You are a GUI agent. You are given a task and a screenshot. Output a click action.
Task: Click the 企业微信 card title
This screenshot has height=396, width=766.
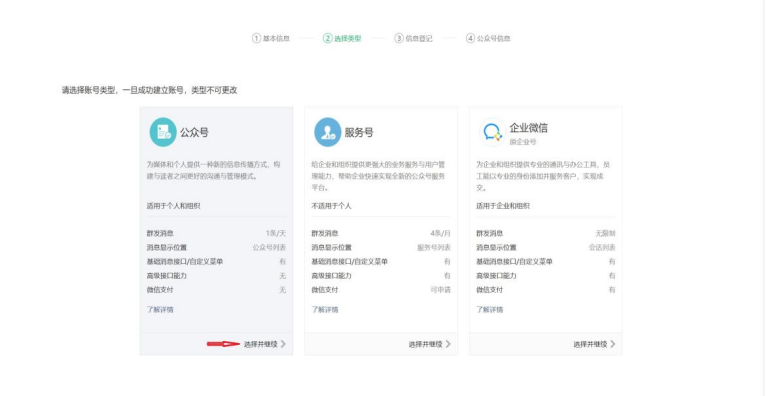pos(529,128)
